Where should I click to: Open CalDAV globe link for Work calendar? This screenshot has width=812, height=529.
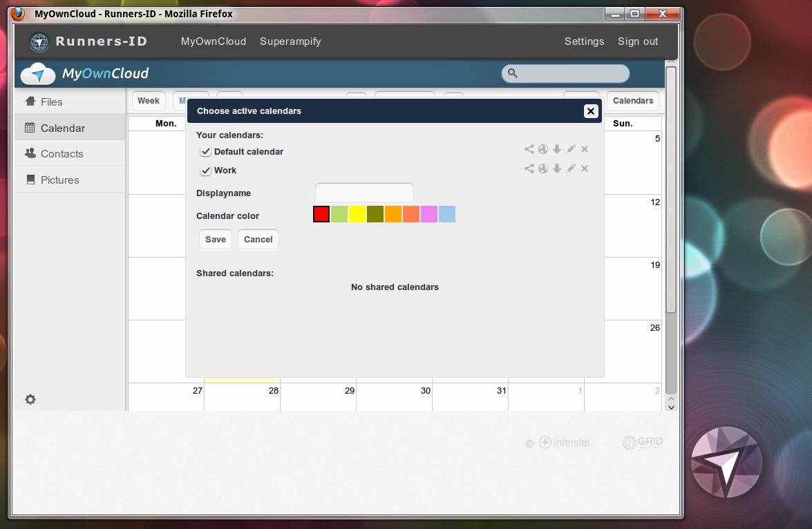[542, 169]
